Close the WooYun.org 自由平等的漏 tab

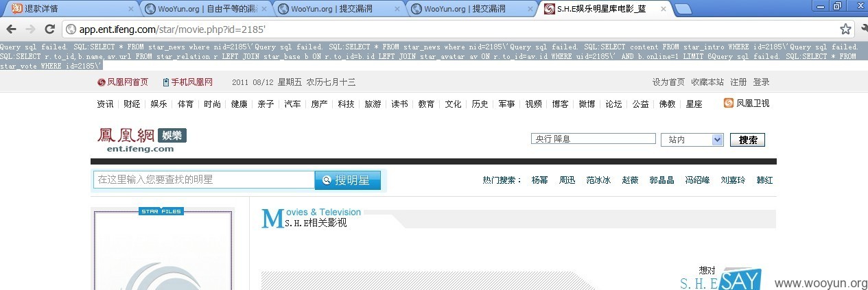(x=265, y=9)
